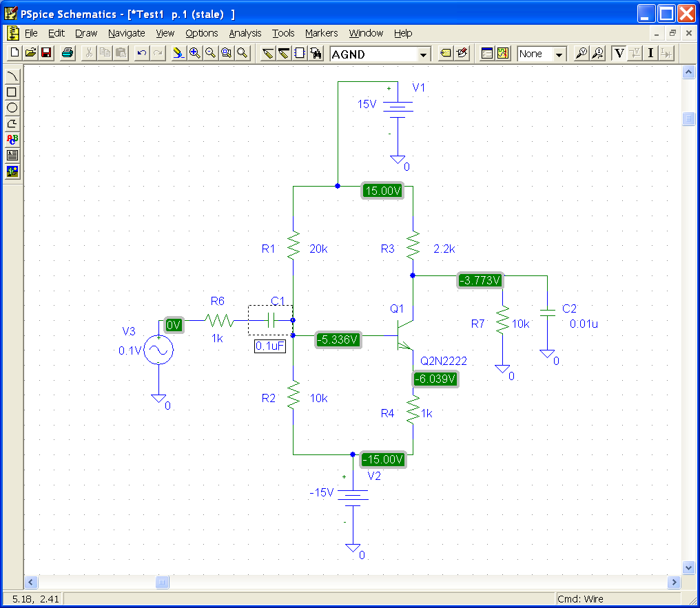The width and height of the screenshot is (700, 608).
Task: Click the Setup Analysis toolbar button
Action: pos(487,53)
